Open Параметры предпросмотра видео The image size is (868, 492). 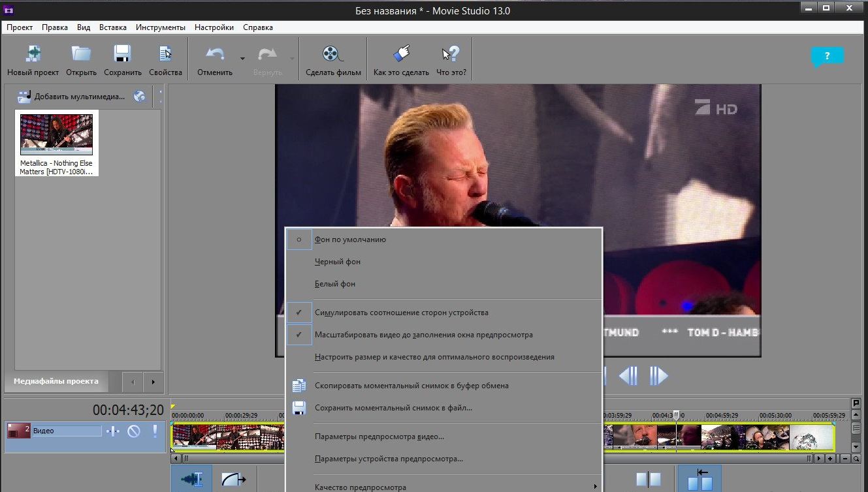click(x=443, y=437)
